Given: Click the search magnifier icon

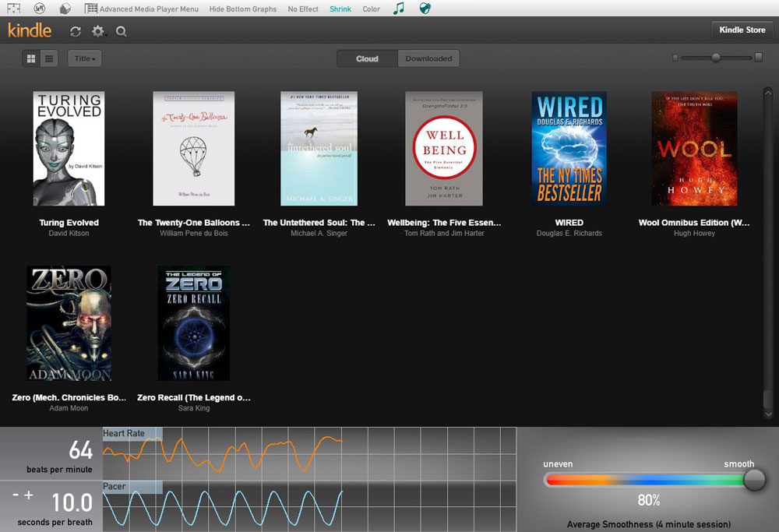Looking at the screenshot, I should (x=121, y=31).
